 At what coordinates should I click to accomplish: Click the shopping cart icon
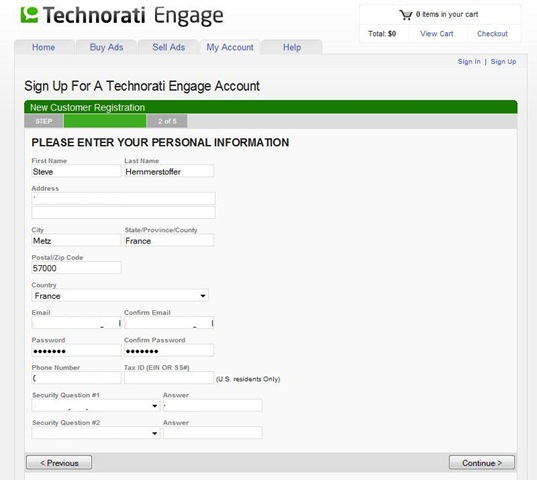coord(406,15)
